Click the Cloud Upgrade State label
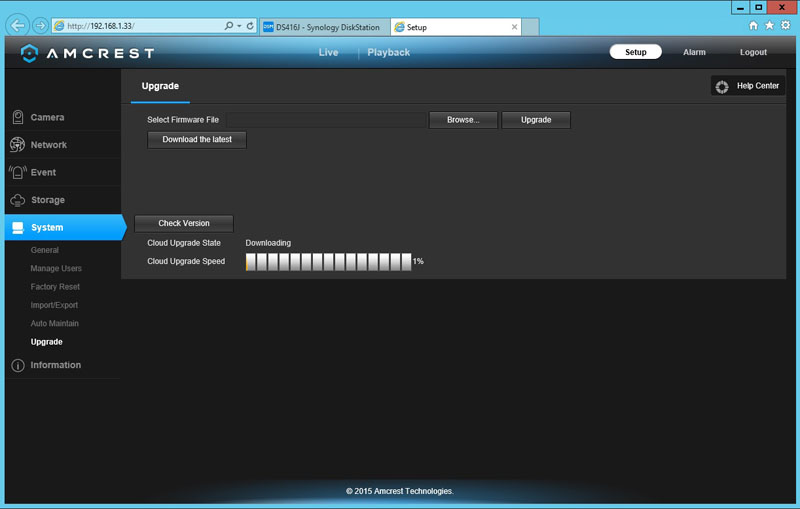Viewport: 800px width, 509px height. [184, 243]
